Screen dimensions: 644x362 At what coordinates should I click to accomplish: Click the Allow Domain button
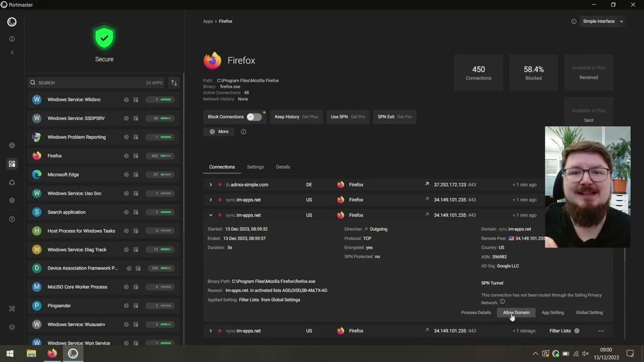tap(516, 313)
